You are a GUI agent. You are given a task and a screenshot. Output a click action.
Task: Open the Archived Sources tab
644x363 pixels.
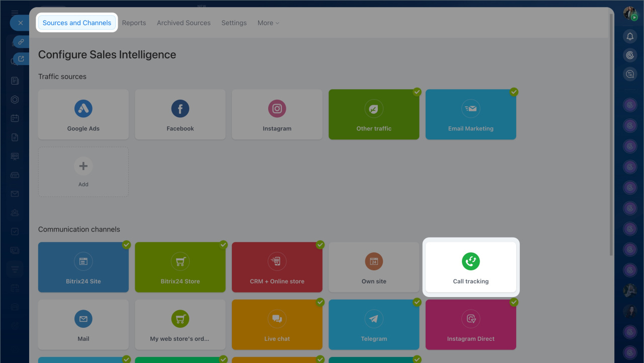[x=184, y=23]
